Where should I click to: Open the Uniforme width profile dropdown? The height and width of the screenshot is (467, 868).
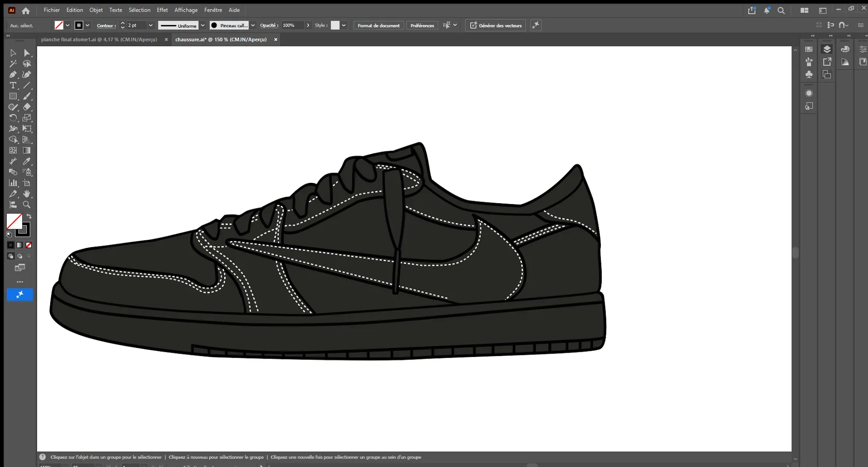pos(203,26)
